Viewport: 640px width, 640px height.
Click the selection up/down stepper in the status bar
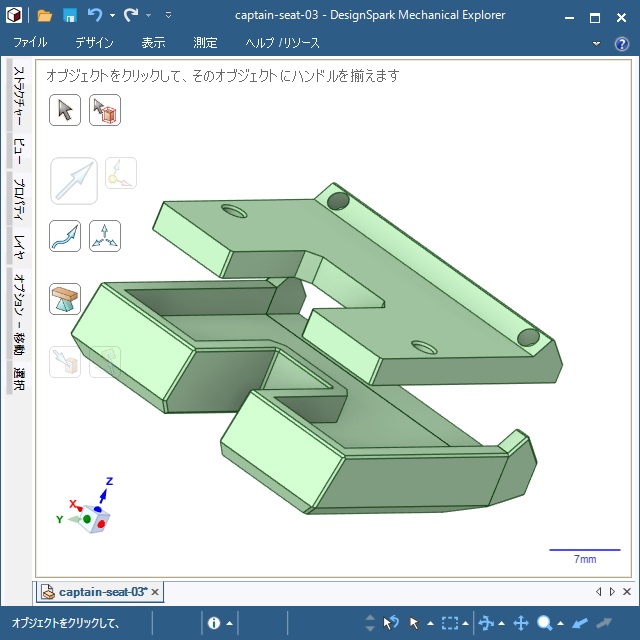[x=370, y=623]
